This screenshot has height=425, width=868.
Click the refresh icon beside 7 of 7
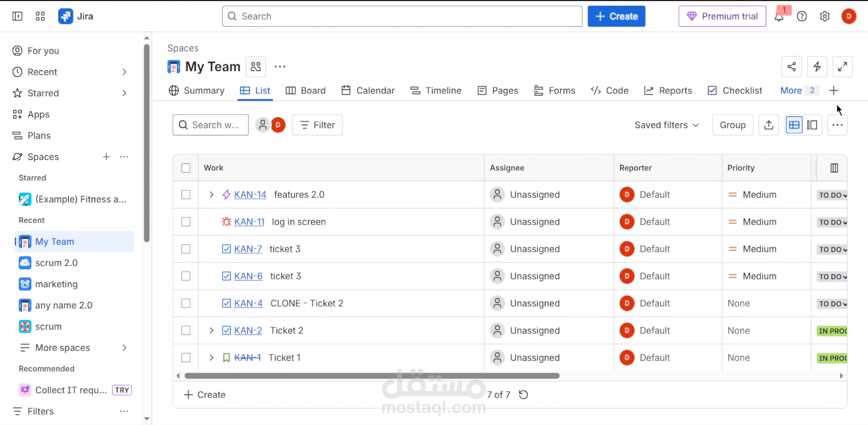(523, 394)
